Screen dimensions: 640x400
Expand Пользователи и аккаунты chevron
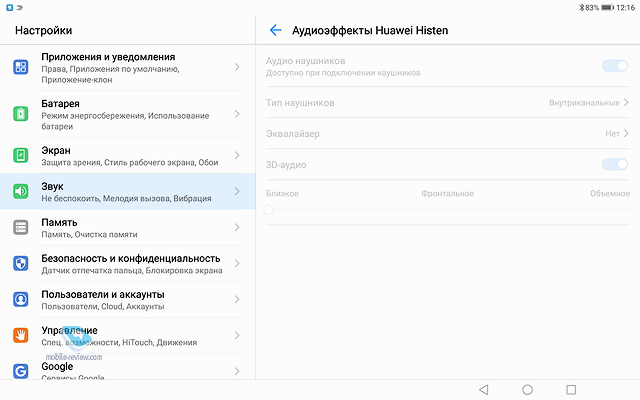click(237, 299)
